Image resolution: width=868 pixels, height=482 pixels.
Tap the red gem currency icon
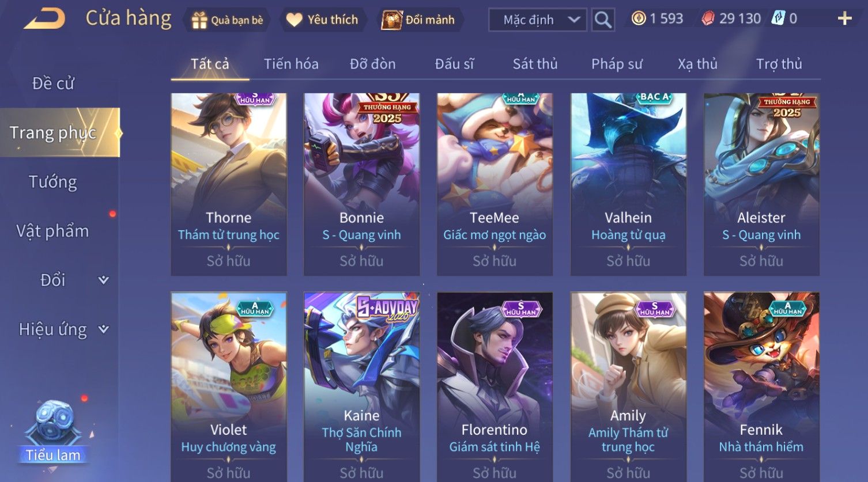(x=708, y=18)
